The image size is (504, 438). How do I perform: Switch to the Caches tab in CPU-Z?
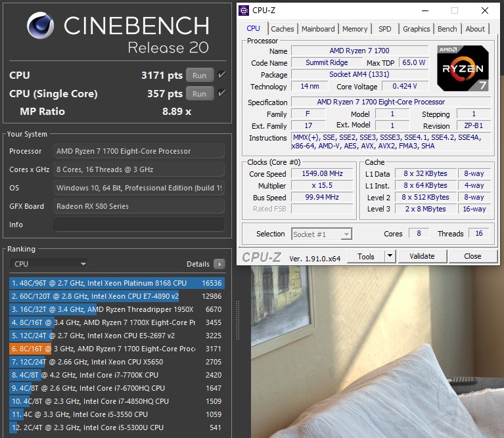click(282, 29)
